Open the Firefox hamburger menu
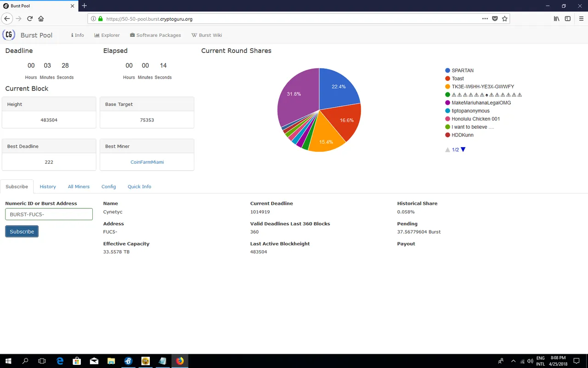The width and height of the screenshot is (588, 368). 581,19
